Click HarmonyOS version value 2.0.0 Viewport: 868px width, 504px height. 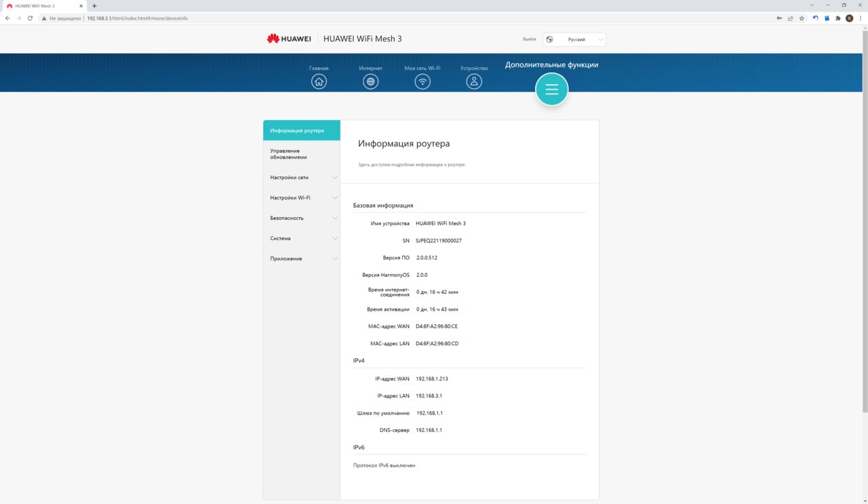tap(422, 275)
